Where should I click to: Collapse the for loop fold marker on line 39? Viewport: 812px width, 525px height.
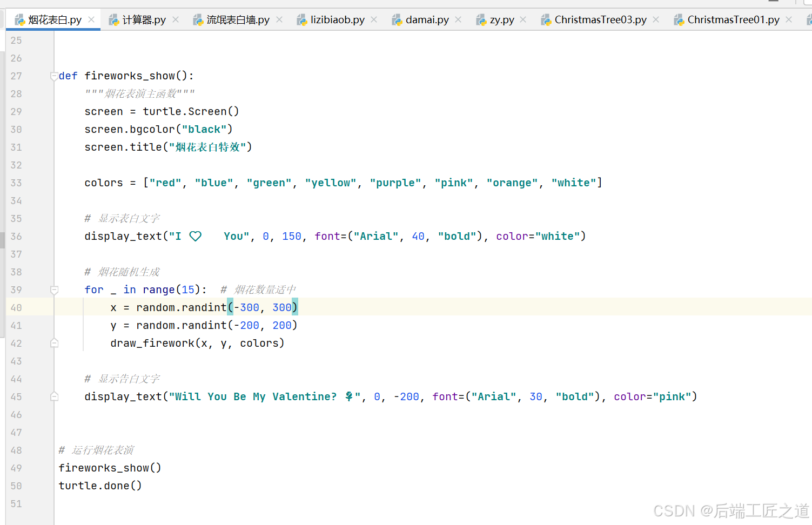click(x=54, y=290)
